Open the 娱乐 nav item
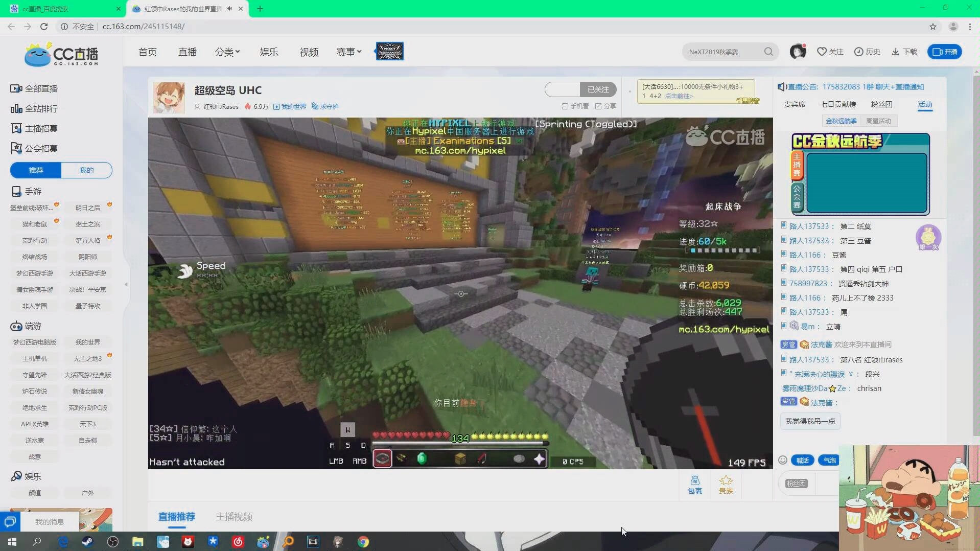Image resolution: width=980 pixels, height=551 pixels. 269,52
